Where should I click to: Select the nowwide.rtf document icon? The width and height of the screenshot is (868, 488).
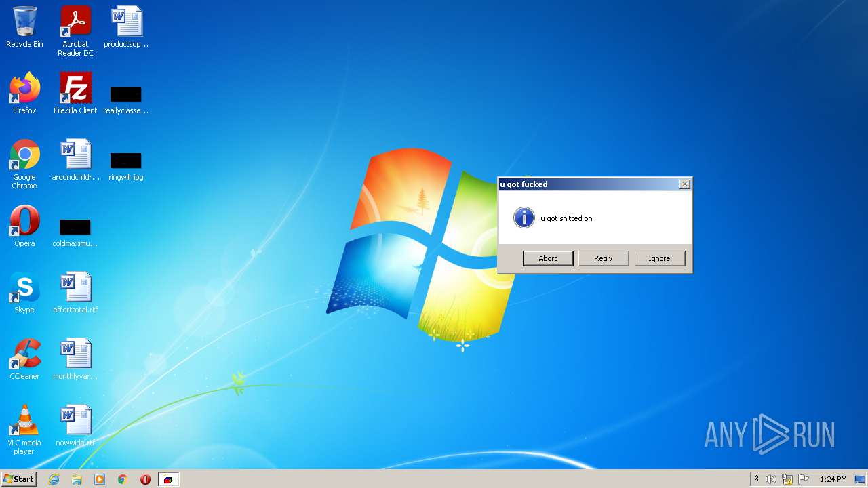click(75, 426)
